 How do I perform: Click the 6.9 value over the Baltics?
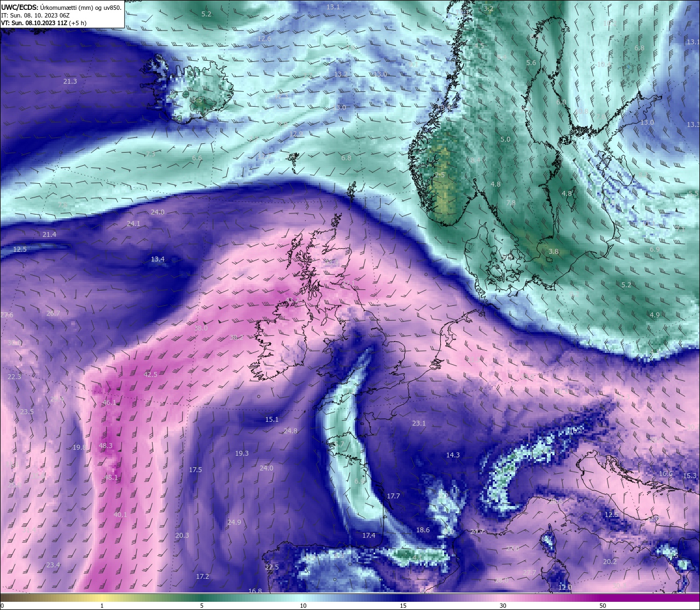pyautogui.click(x=655, y=249)
